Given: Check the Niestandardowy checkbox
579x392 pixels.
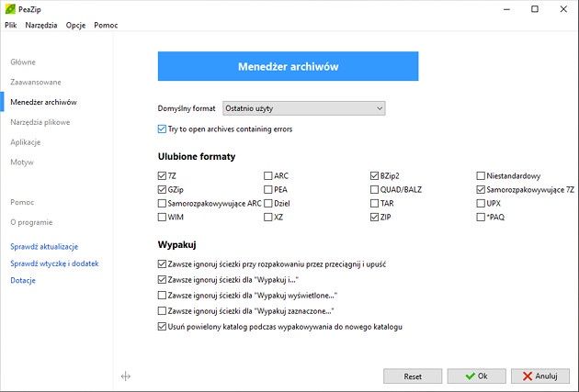Looking at the screenshot, I should pos(481,176).
